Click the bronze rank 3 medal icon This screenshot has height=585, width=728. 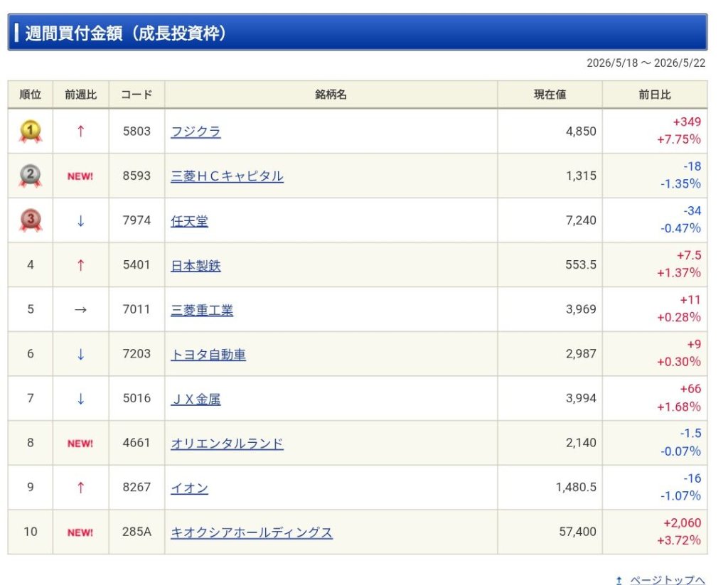pos(30,220)
